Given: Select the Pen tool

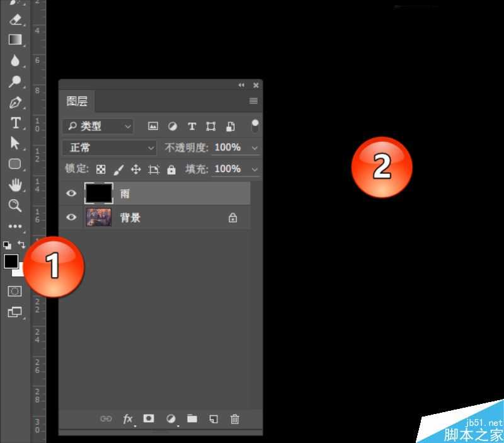Looking at the screenshot, I should click(15, 102).
